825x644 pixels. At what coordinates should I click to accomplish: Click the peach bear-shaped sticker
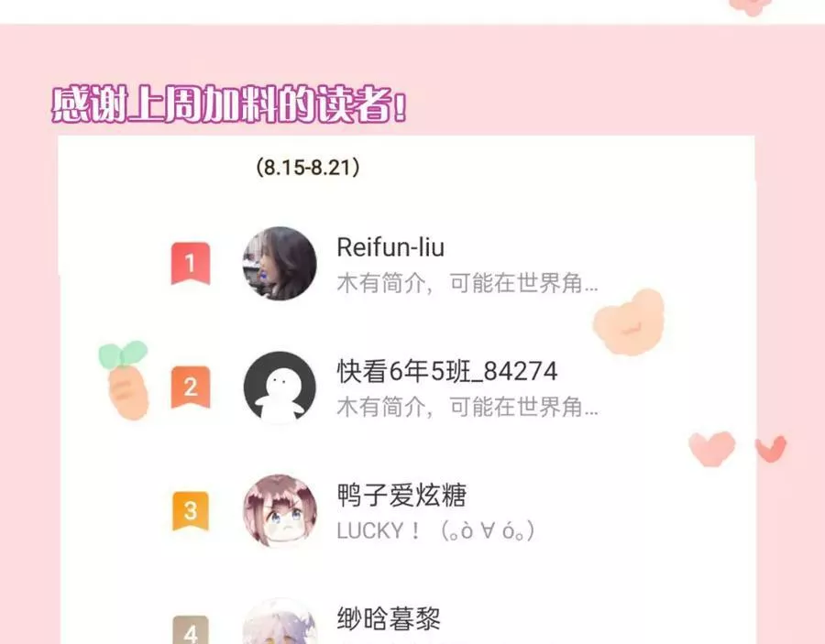629,322
